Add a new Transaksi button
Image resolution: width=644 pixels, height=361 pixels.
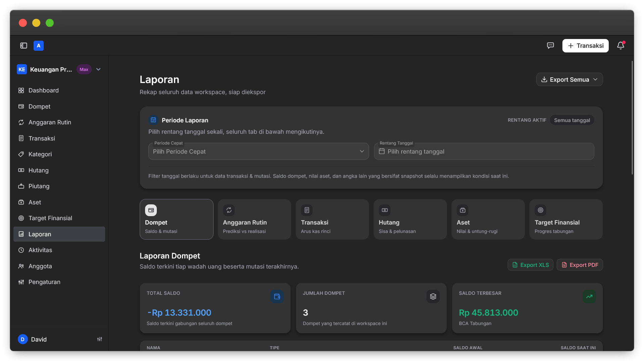586,46
